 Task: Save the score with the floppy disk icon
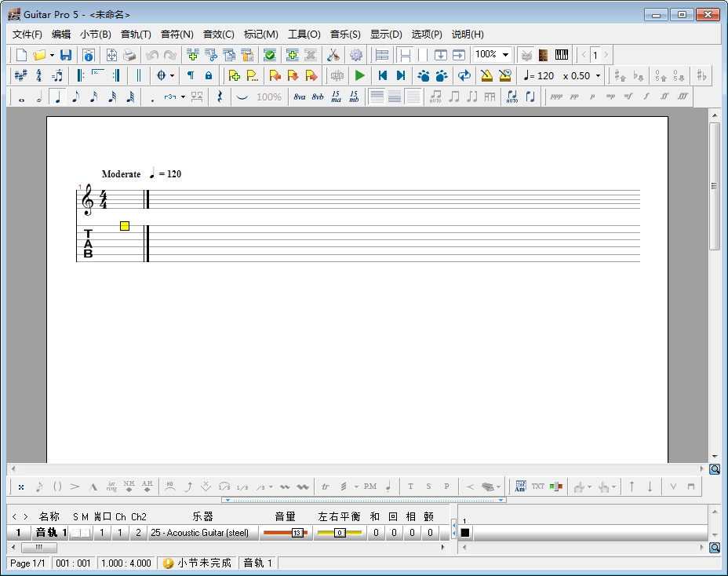tap(66, 55)
